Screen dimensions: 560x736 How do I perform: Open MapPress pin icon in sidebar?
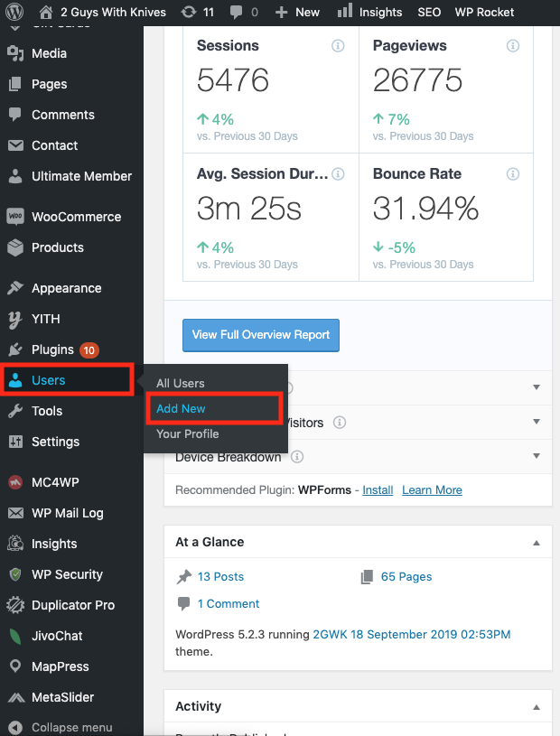(x=15, y=666)
